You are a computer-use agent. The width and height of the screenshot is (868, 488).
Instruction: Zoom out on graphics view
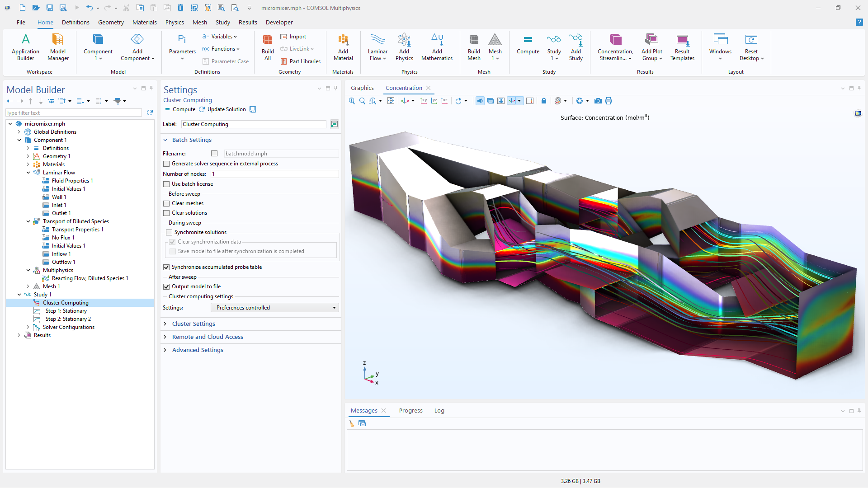pos(362,101)
